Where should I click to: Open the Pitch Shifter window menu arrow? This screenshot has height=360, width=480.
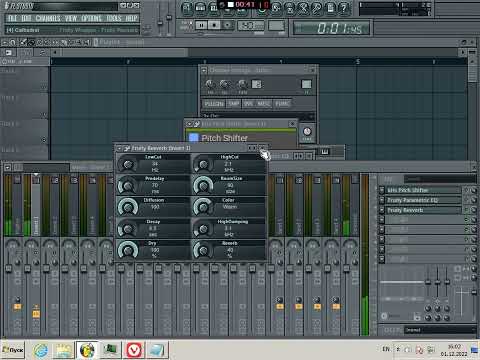pyautogui.click(x=189, y=124)
